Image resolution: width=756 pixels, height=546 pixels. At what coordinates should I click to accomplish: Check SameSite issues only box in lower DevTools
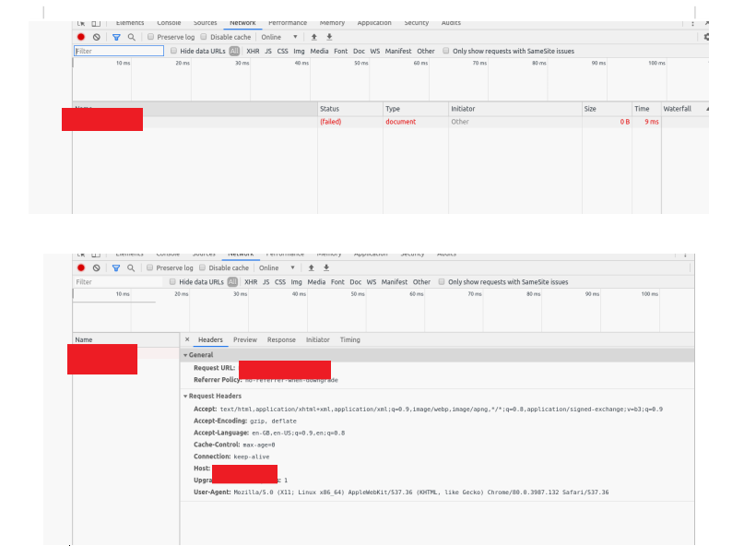442,281
